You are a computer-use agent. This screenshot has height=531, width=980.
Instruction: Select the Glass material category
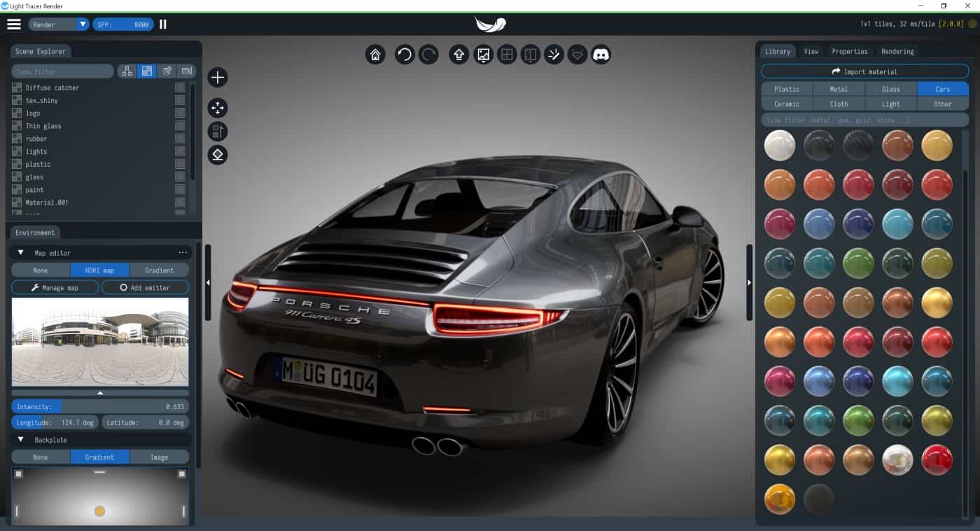click(x=891, y=89)
